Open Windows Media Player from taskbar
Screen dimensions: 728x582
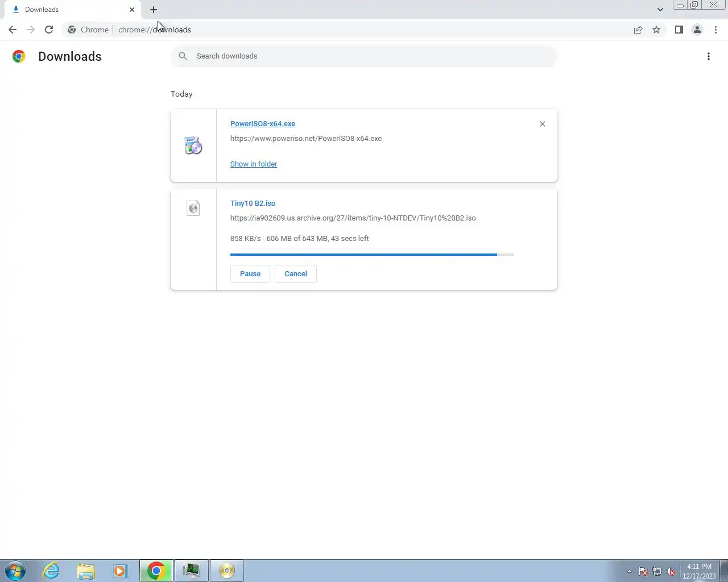coord(121,571)
